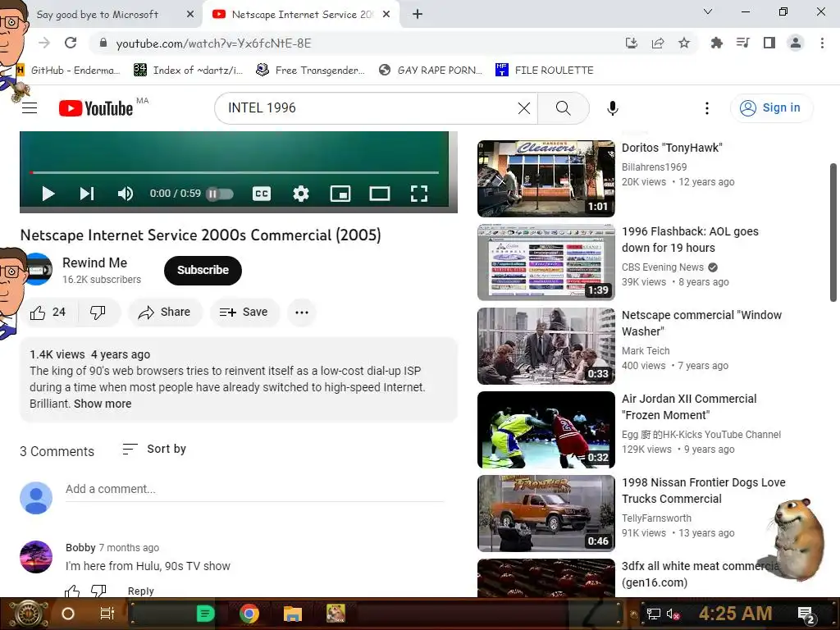Search with voice microphone icon
The image size is (840, 630).
pos(612,108)
